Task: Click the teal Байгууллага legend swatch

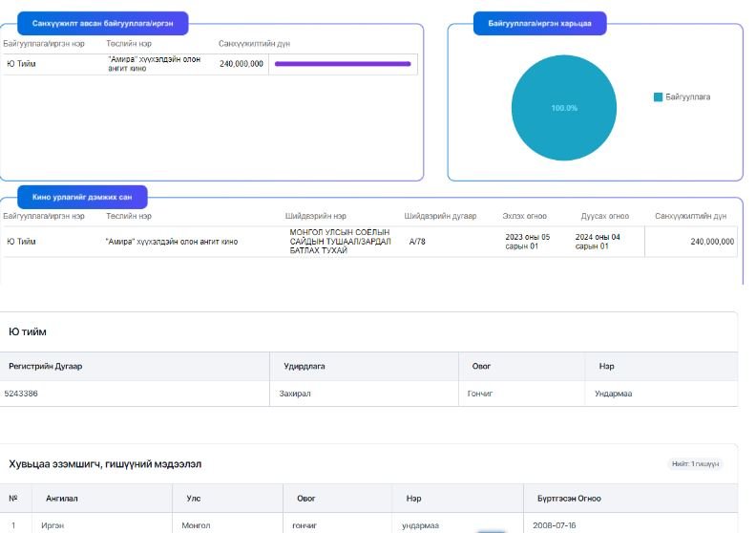Action: coord(658,97)
